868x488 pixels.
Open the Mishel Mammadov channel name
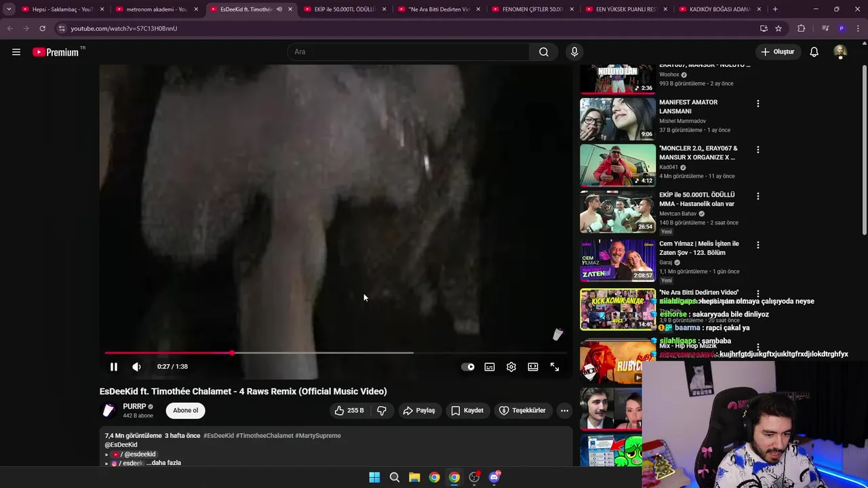682,121
